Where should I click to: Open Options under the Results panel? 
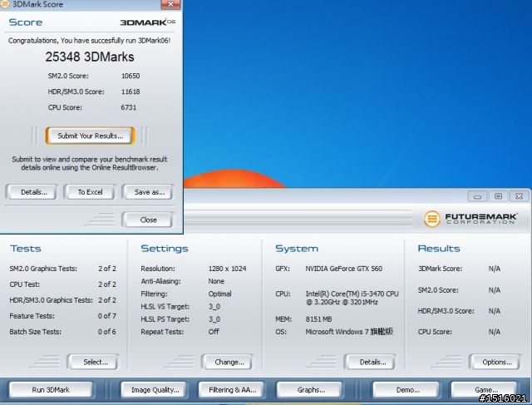[495, 362]
